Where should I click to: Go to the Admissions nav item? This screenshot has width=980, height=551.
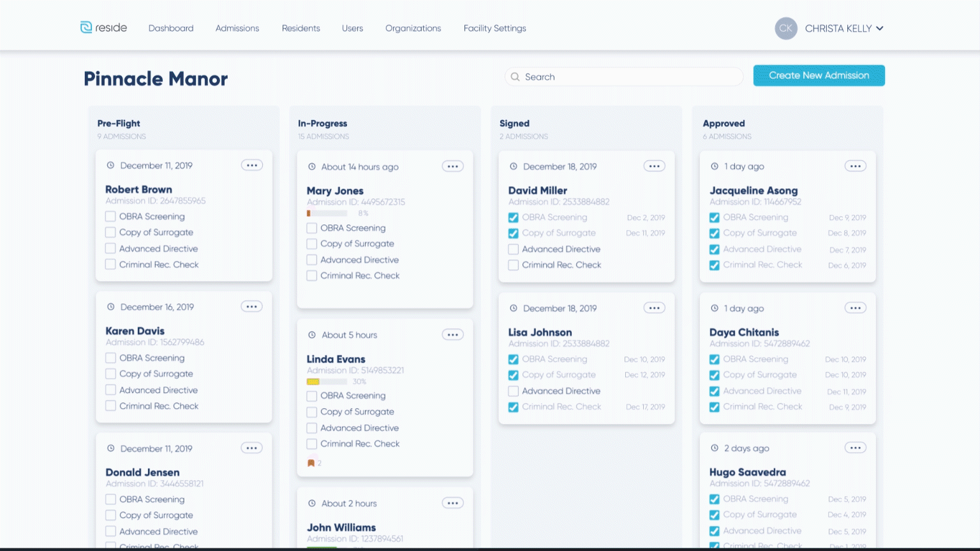click(x=237, y=28)
